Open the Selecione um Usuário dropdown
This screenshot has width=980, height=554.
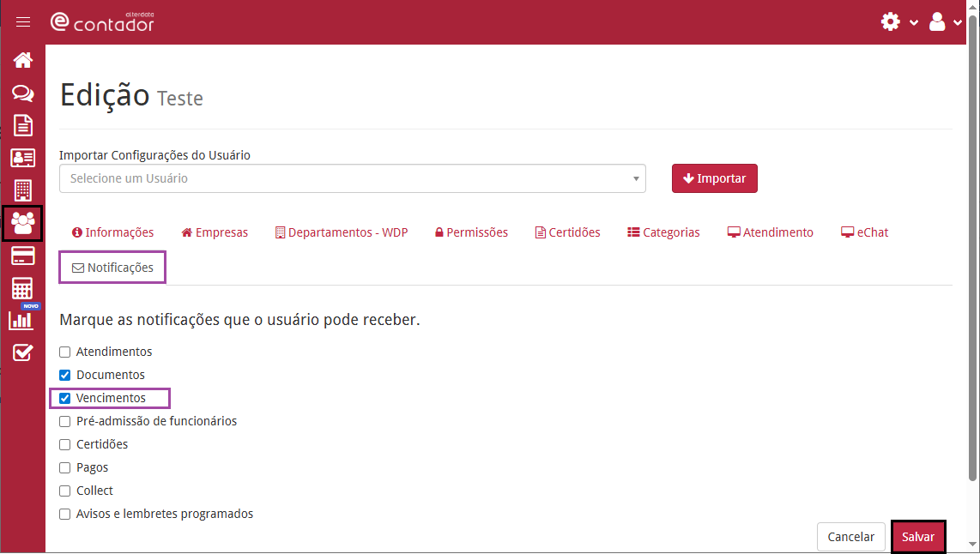(353, 178)
